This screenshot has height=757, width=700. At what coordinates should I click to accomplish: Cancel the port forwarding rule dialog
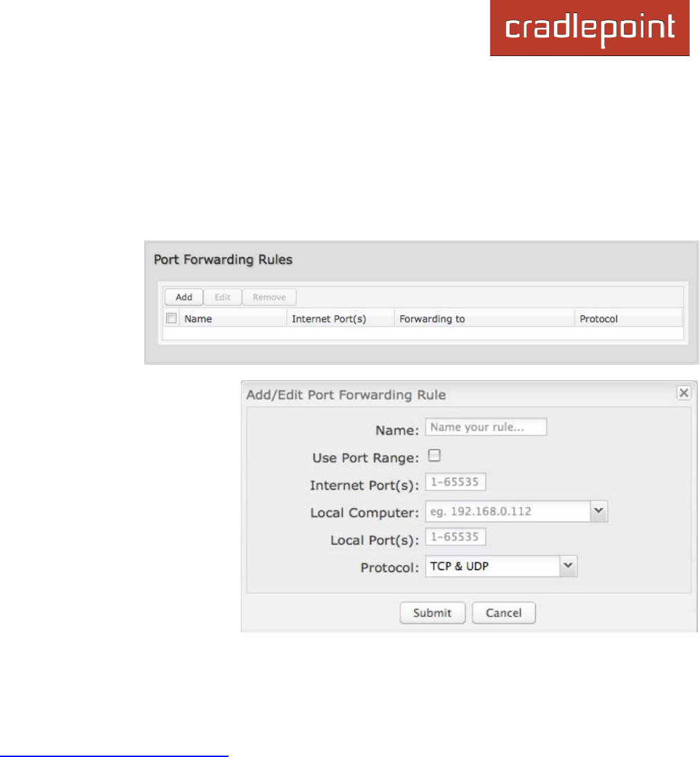(x=503, y=613)
